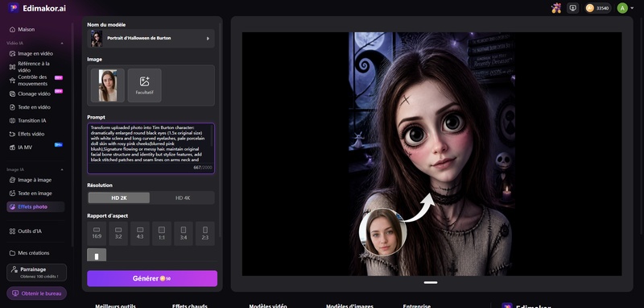The width and height of the screenshot is (644, 308).
Task: Open Référence à la vidéo icon
Action: pos(12,67)
